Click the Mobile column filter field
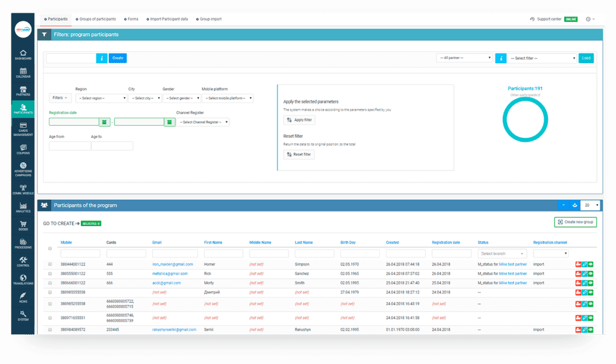The height and width of the screenshot is (364, 616). pyautogui.click(x=80, y=253)
